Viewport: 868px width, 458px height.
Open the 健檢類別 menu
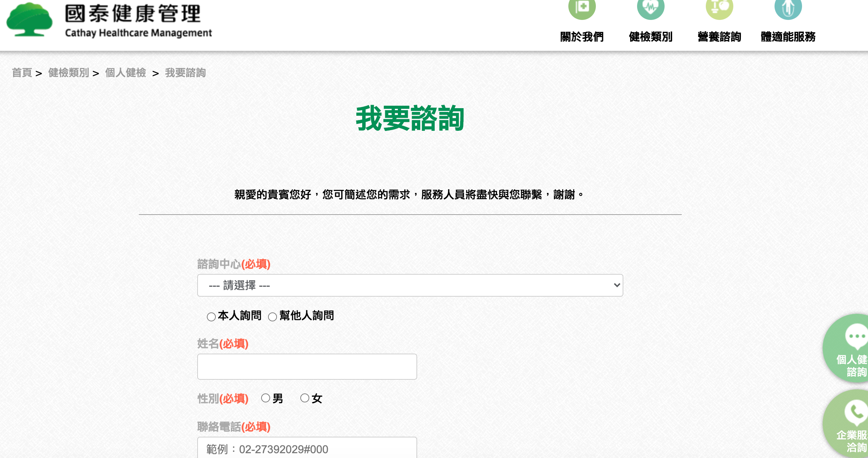pyautogui.click(x=650, y=36)
